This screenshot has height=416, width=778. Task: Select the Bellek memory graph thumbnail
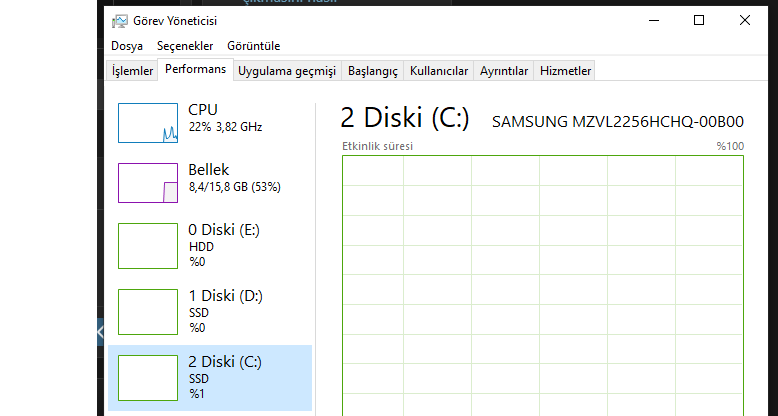148,183
